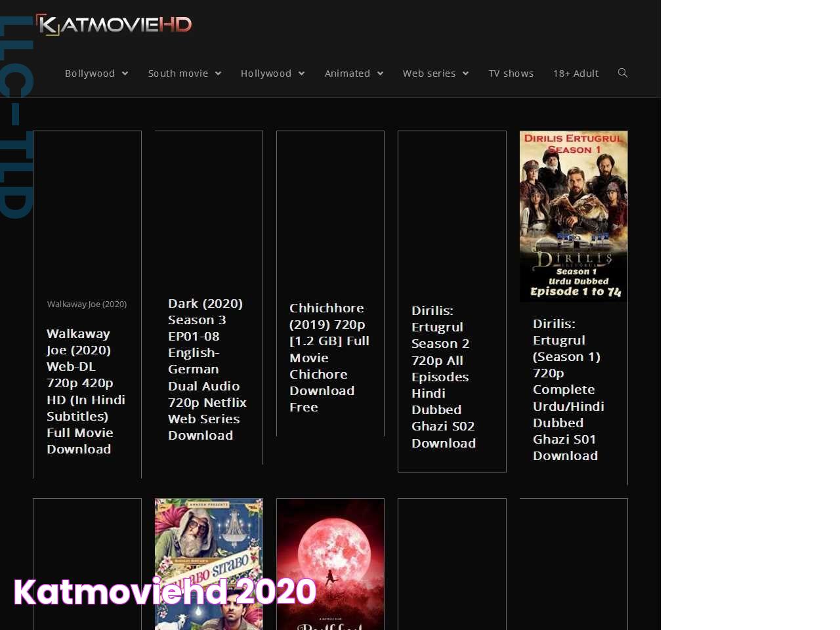
Task: Expand the South movie dropdown arrow
Action: pyautogui.click(x=218, y=73)
